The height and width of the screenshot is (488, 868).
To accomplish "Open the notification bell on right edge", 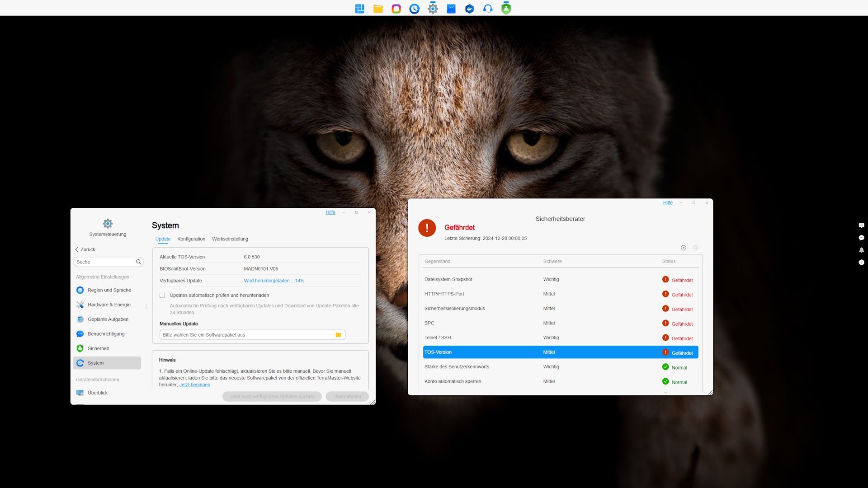I will (861, 250).
